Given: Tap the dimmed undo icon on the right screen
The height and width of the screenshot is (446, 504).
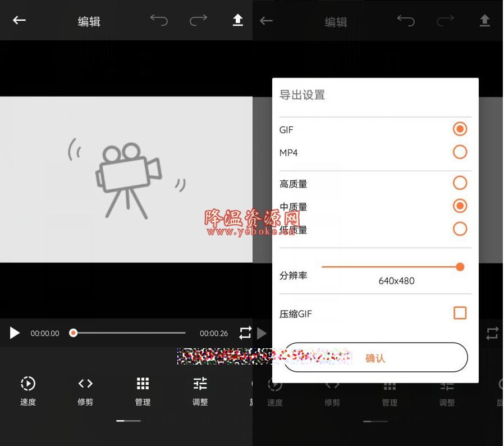Looking at the screenshot, I should coord(406,21).
